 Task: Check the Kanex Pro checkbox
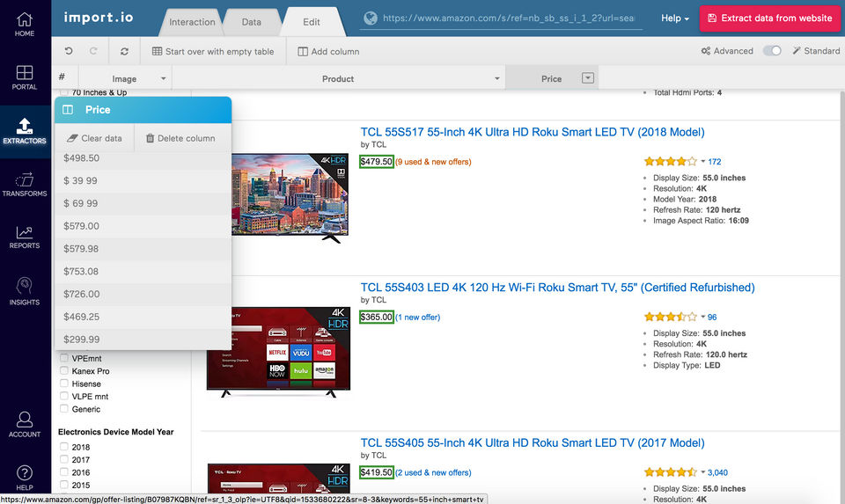(x=64, y=370)
